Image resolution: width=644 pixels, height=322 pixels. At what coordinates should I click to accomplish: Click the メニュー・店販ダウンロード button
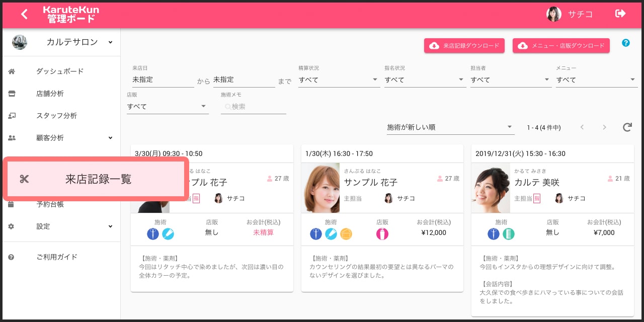(561, 46)
